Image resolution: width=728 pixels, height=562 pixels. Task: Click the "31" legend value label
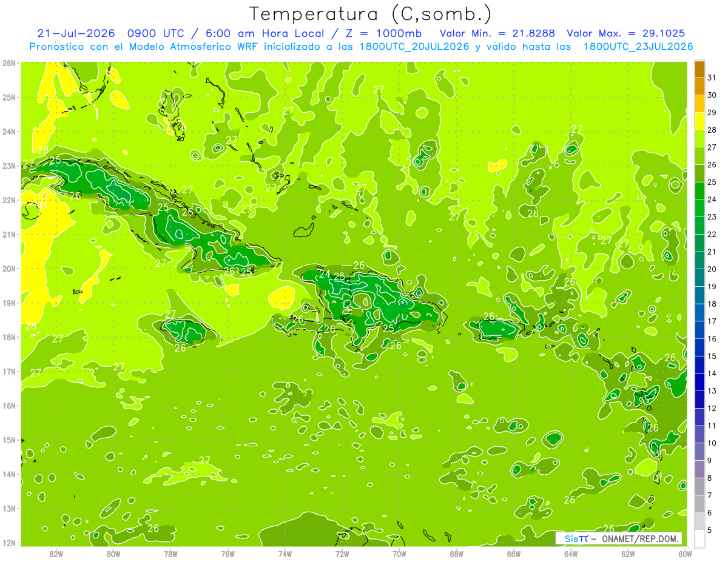[712, 78]
